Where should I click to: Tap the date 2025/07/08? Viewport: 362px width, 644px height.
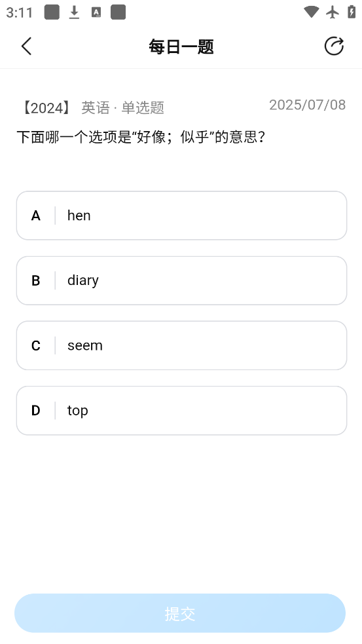(x=308, y=105)
